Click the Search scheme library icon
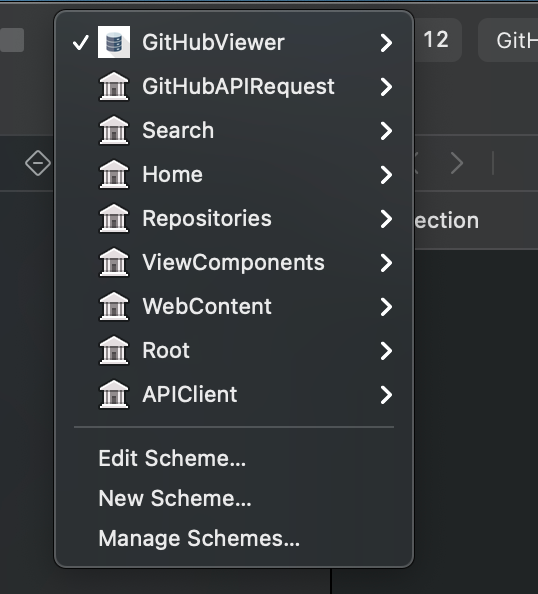 114,130
